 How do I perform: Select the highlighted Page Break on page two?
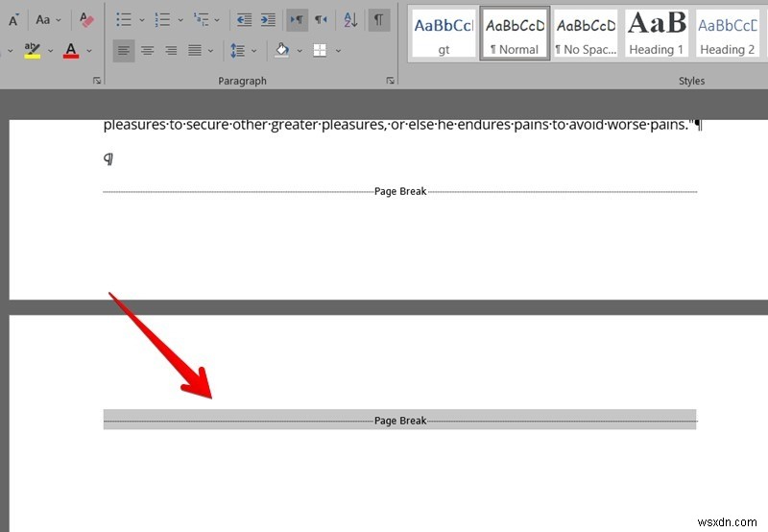tap(399, 420)
